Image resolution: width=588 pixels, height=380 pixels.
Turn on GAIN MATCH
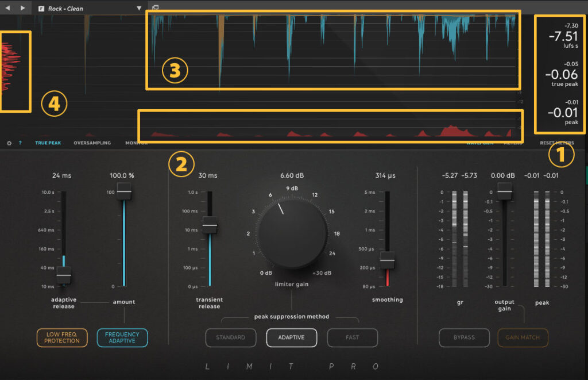[523, 337]
